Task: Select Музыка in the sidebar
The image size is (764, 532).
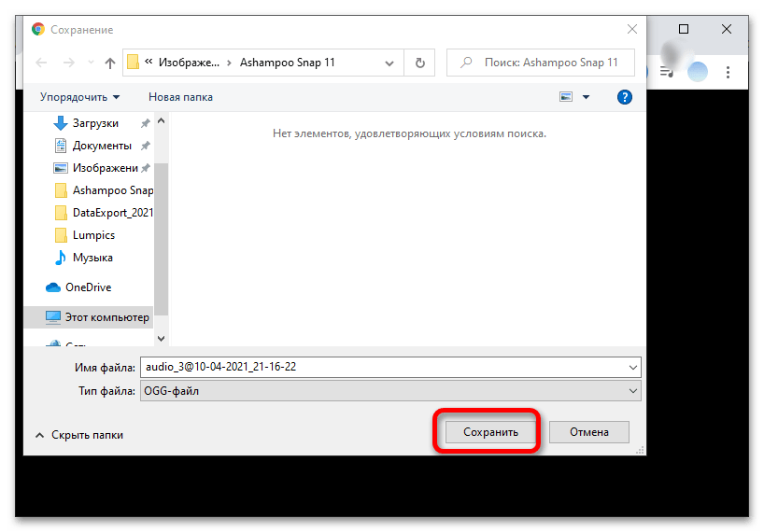Action: click(92, 258)
